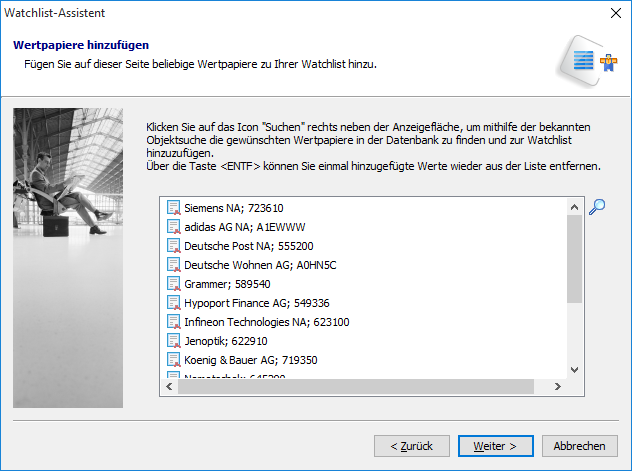Select Koenig & Bauer AG entry
This screenshot has height=471, width=632.
coord(243,360)
